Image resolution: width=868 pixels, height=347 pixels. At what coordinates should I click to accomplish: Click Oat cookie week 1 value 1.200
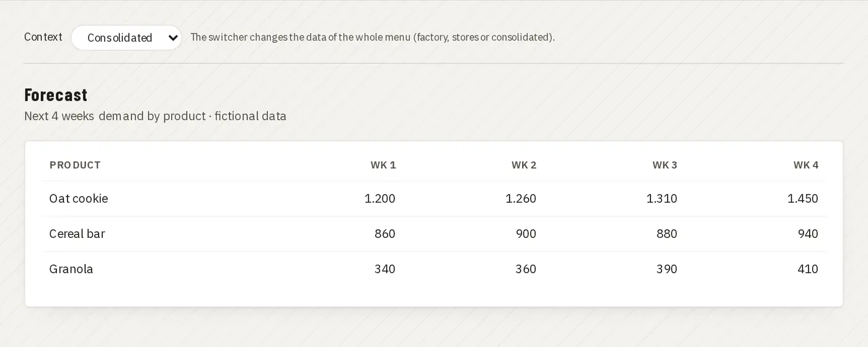click(x=380, y=198)
